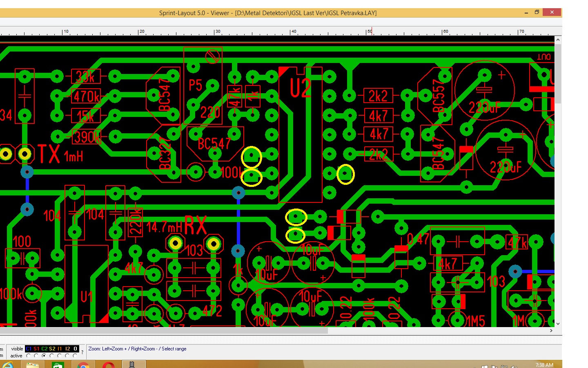This screenshot has width=588, height=368.
Task: Toggle visibility of the C1 layer
Action: 29,349
